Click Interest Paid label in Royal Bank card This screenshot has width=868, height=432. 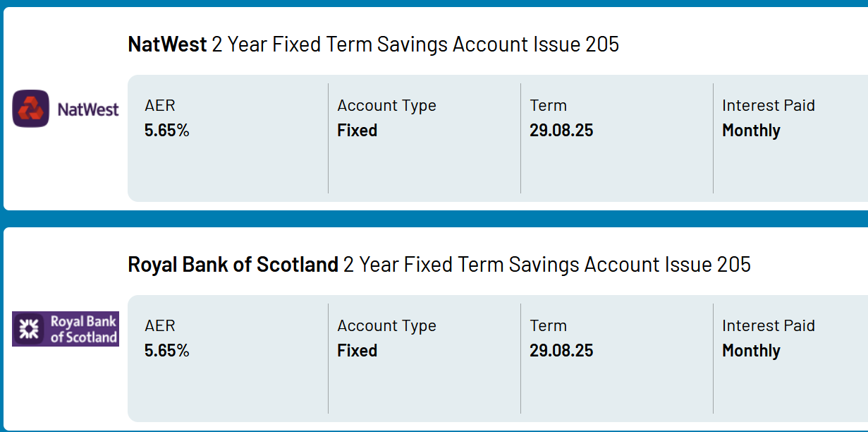(x=769, y=326)
